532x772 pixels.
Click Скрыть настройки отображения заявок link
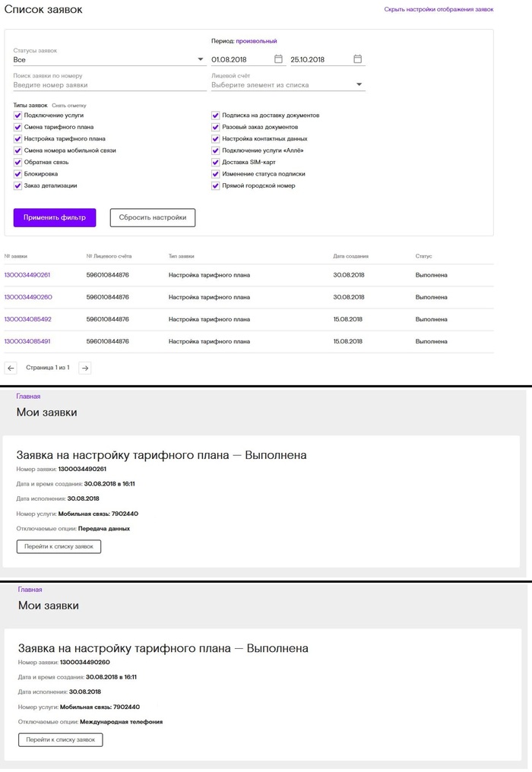pos(439,10)
